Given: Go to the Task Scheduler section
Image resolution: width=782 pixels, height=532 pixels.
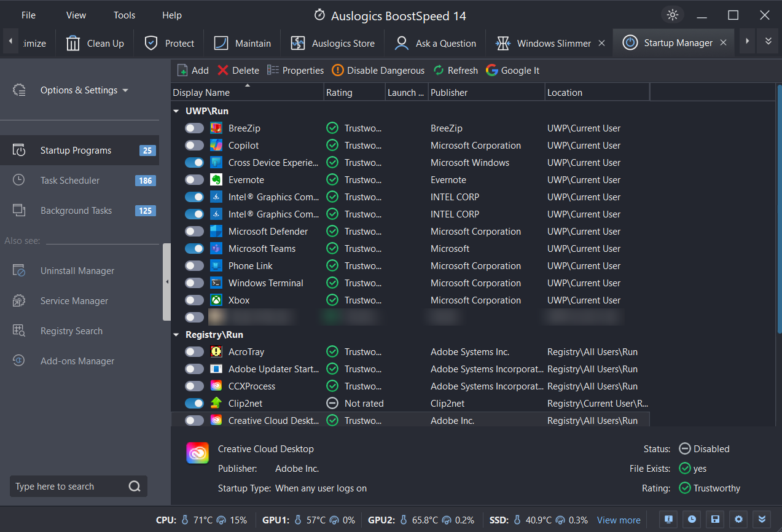Looking at the screenshot, I should click(x=70, y=180).
